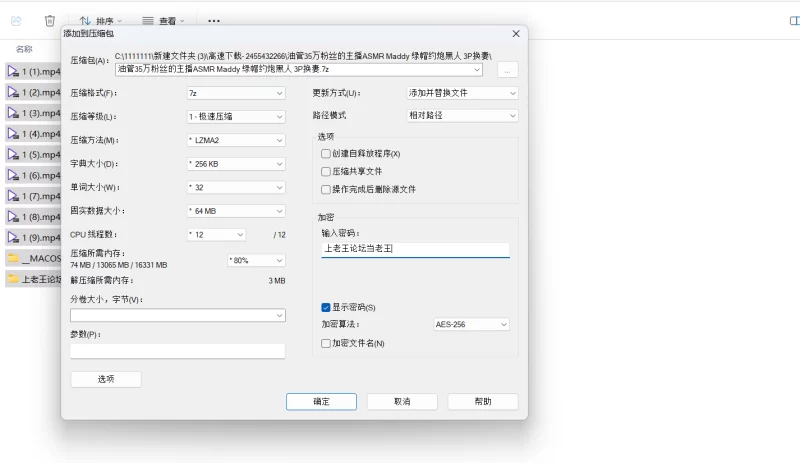800x463 pixels.
Task: Open the 更新方式 添加并替换文件 dropdown
Action: 462,93
